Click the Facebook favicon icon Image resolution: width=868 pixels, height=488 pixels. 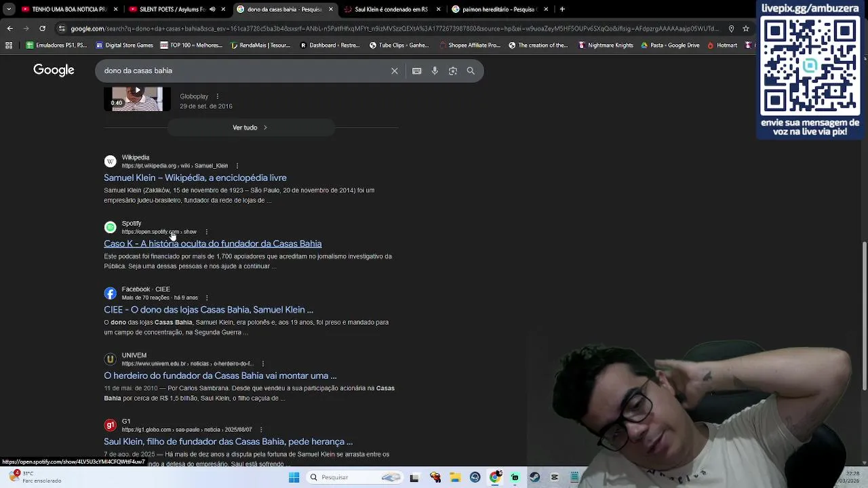[110, 293]
